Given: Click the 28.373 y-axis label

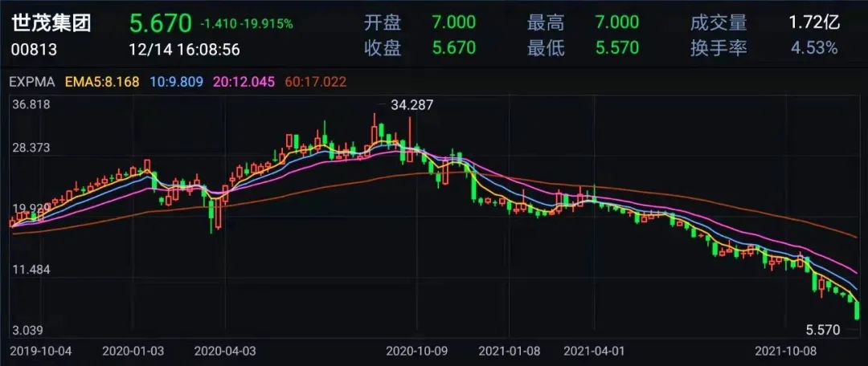Looking at the screenshot, I should (31, 148).
